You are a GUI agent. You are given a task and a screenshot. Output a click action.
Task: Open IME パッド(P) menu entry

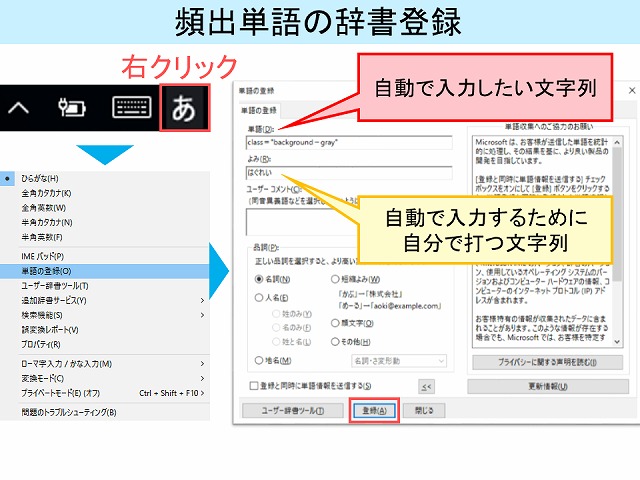pos(105,256)
